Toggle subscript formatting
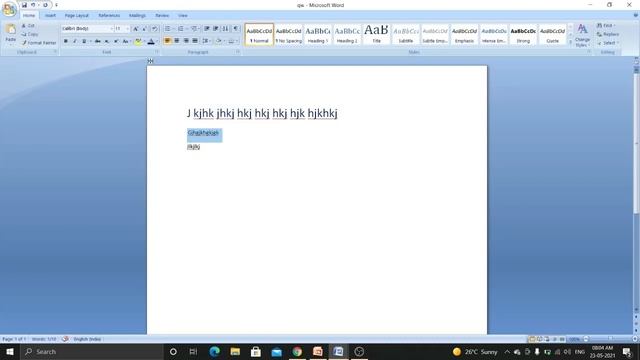This screenshot has height=360, width=640. [107, 41]
